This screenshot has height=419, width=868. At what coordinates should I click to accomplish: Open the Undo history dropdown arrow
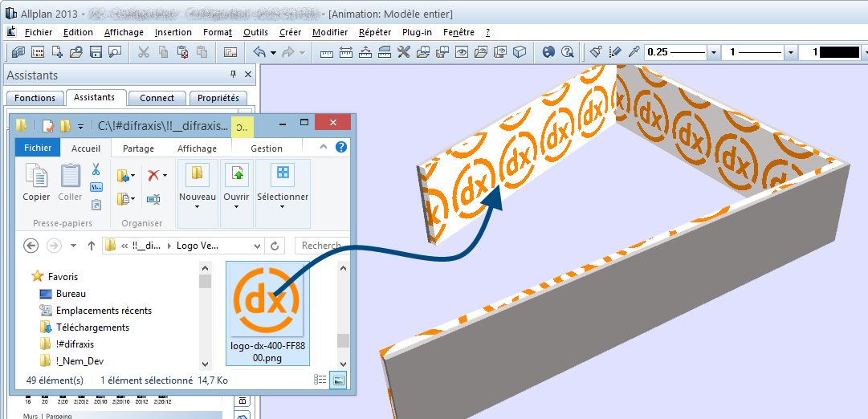274,53
